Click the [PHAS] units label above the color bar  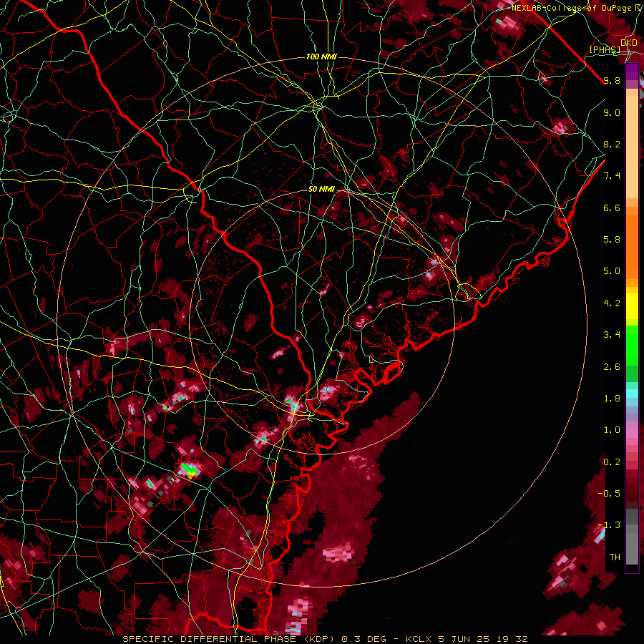click(605, 49)
